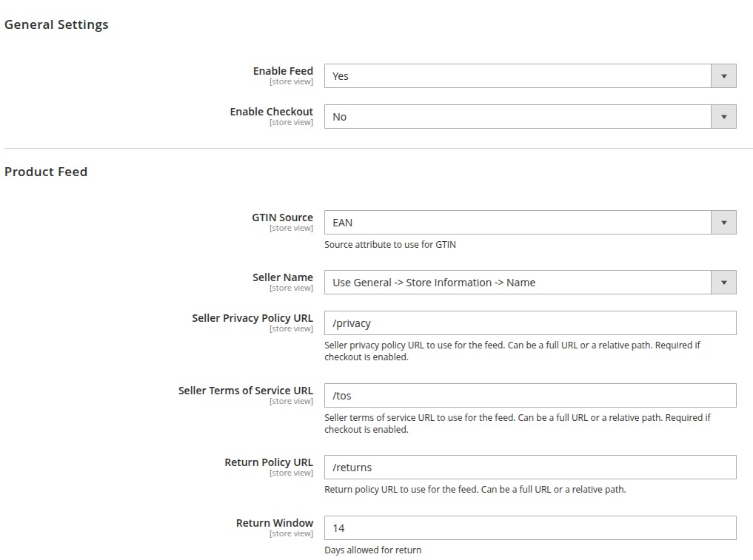Screen dimensions: 753x560
Task: Click the Return Policy URL text box
Action: click(x=529, y=468)
